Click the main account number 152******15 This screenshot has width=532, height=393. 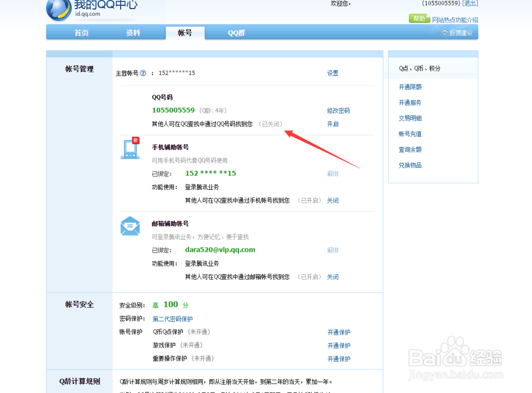pos(177,73)
